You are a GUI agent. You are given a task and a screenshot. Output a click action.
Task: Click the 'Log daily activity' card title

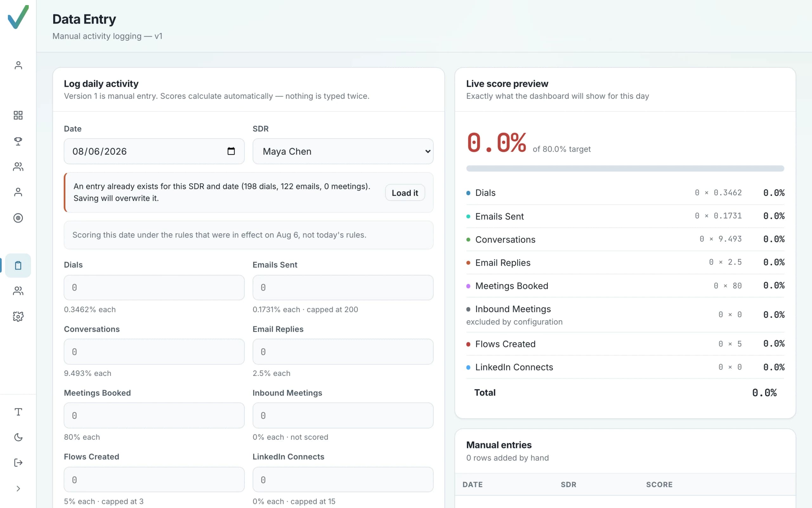(101, 84)
